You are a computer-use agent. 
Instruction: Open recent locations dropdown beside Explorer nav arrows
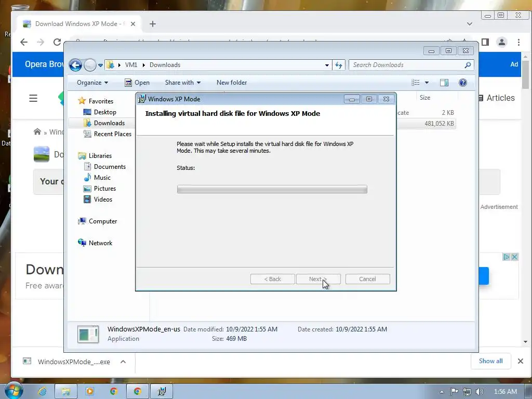(x=100, y=65)
